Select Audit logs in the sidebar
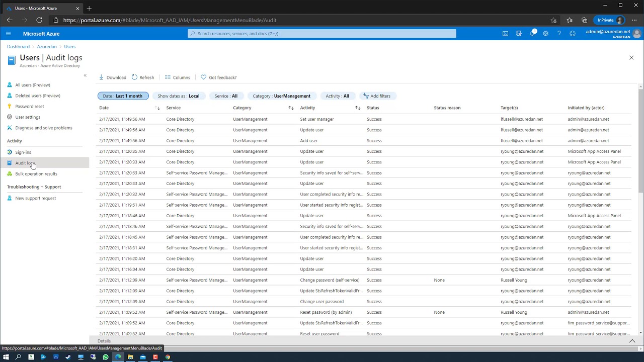The image size is (644, 362). tap(44, 163)
